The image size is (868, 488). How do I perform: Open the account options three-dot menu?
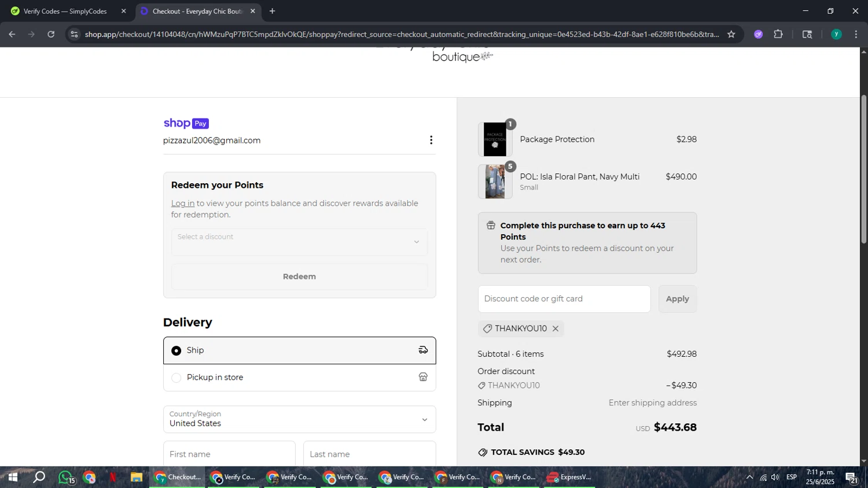click(431, 140)
